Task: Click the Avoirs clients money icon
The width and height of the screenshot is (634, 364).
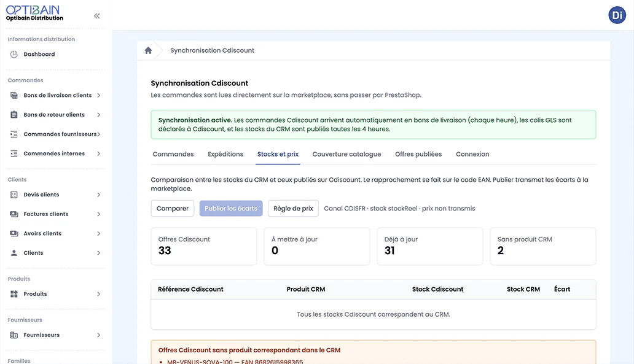Action: point(14,233)
